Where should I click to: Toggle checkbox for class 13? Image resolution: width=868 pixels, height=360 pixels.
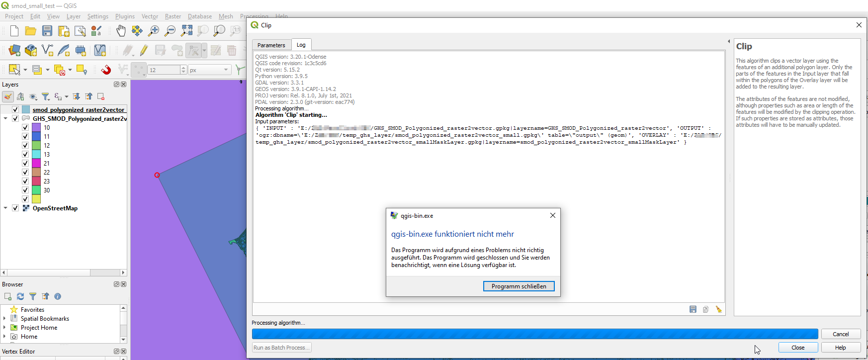(25, 154)
